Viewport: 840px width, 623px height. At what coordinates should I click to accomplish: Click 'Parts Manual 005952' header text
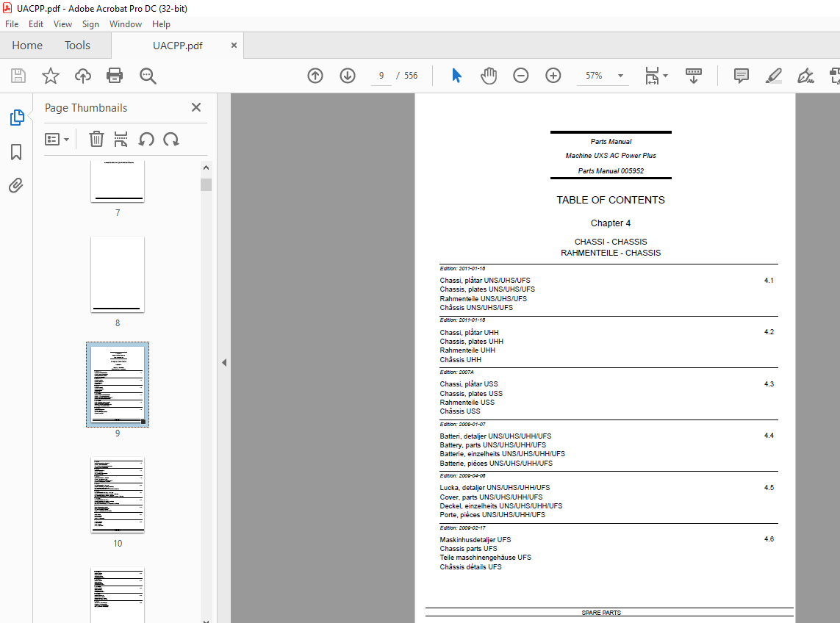pos(611,171)
